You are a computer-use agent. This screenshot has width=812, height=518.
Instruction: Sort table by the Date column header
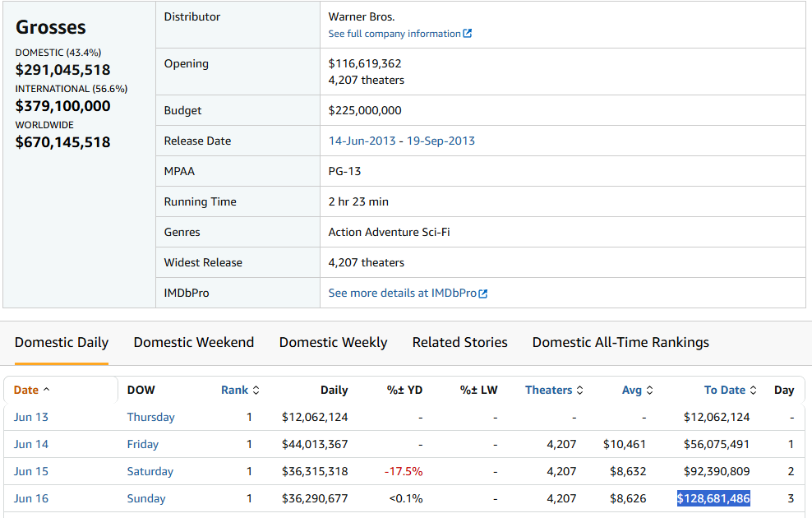click(26, 390)
